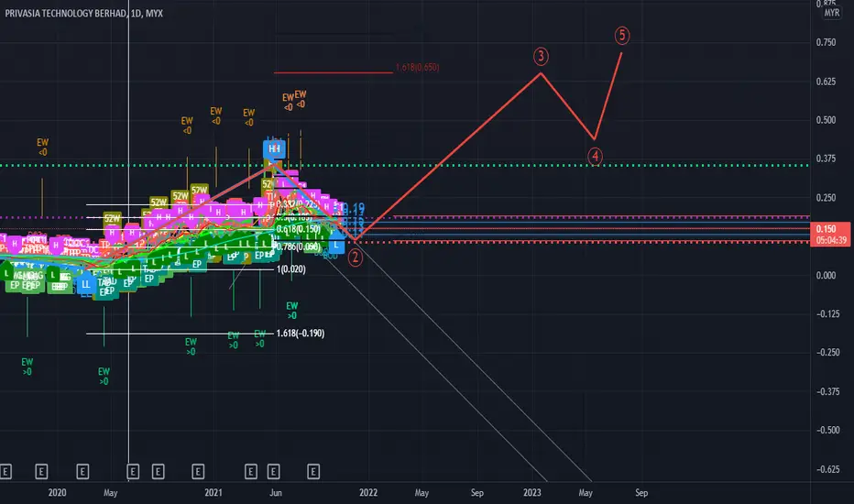Click the 0.000 price axis value
This screenshot has height=504, width=854.
[826, 276]
